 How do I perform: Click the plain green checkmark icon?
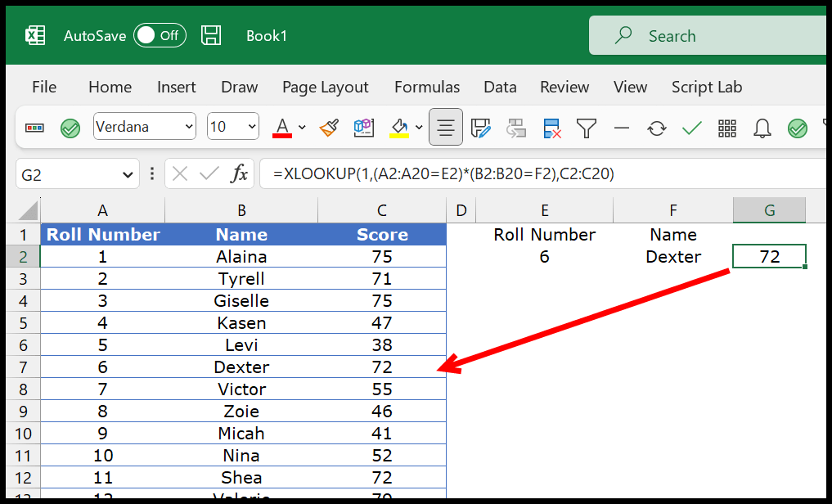(x=692, y=128)
